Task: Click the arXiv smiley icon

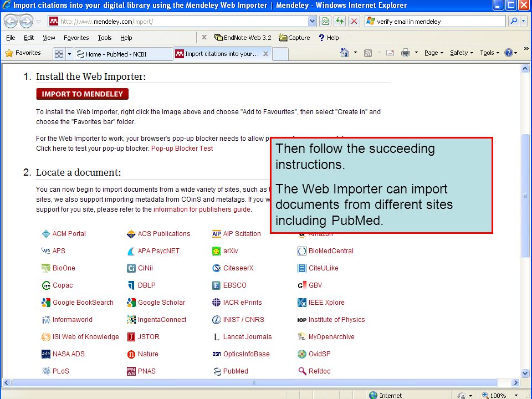Action: (216, 251)
